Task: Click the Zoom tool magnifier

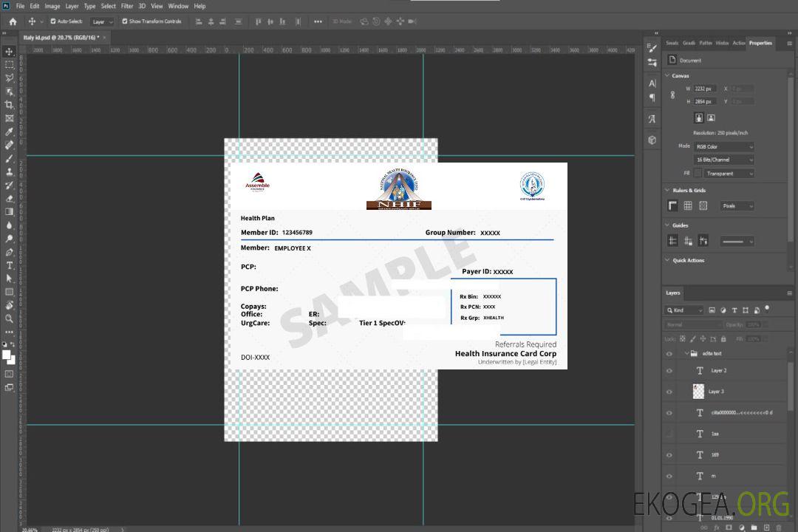Action: coord(9,318)
